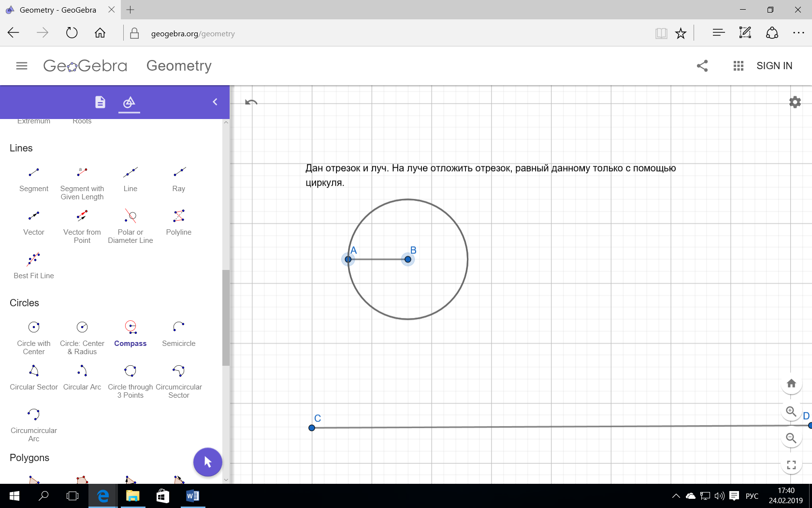Select the Segment with Given Length tool
Screen dimensions: 812x508
tap(82, 183)
